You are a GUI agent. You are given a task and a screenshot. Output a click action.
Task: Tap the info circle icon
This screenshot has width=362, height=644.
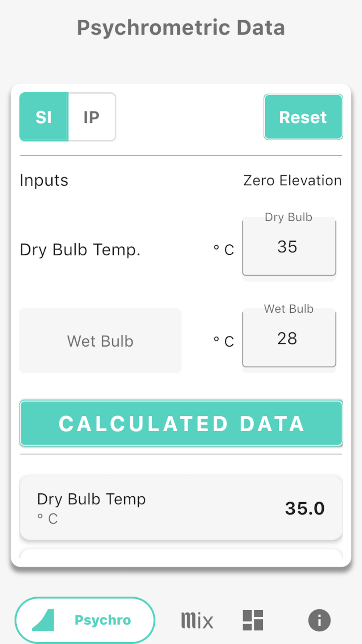tap(319, 620)
